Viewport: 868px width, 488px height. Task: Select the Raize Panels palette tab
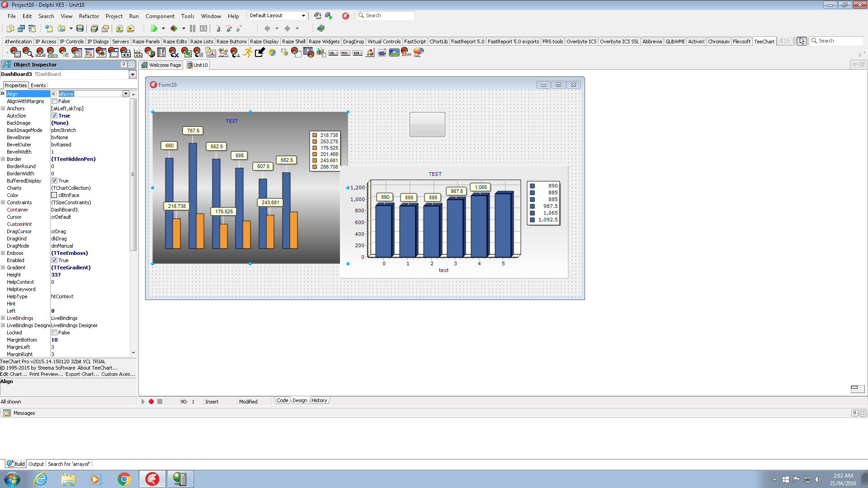coord(146,42)
